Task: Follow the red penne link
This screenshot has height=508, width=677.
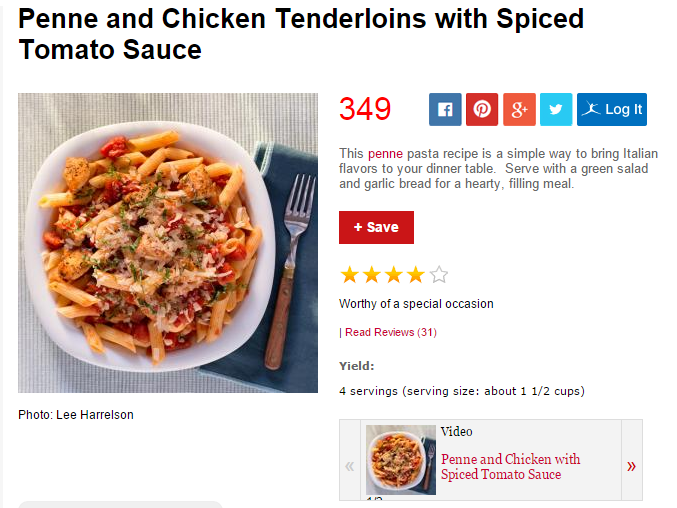Action: tap(385, 154)
